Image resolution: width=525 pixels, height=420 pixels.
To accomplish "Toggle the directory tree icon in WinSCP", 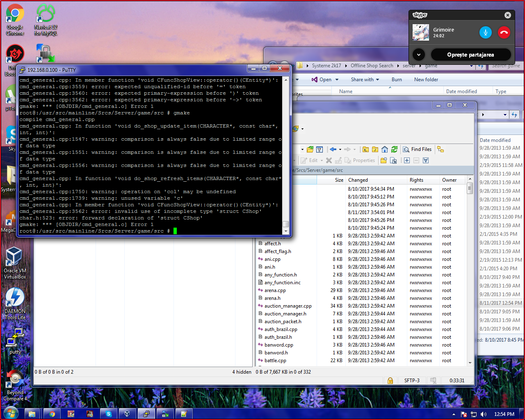I will pyautogui.click(x=441, y=149).
